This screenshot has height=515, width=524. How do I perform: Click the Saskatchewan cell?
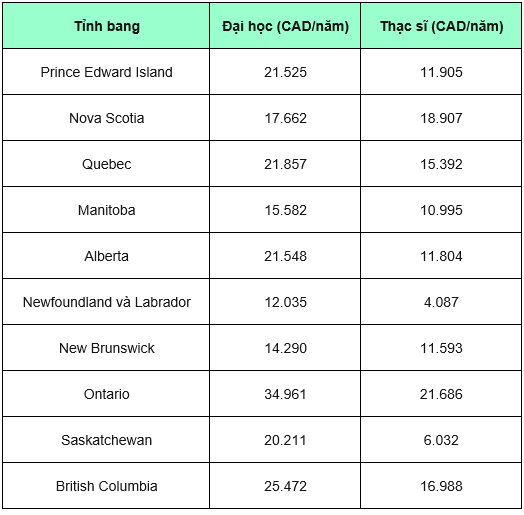(106, 440)
